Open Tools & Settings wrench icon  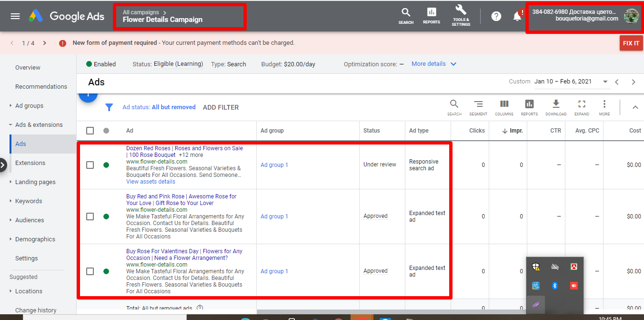(x=461, y=10)
